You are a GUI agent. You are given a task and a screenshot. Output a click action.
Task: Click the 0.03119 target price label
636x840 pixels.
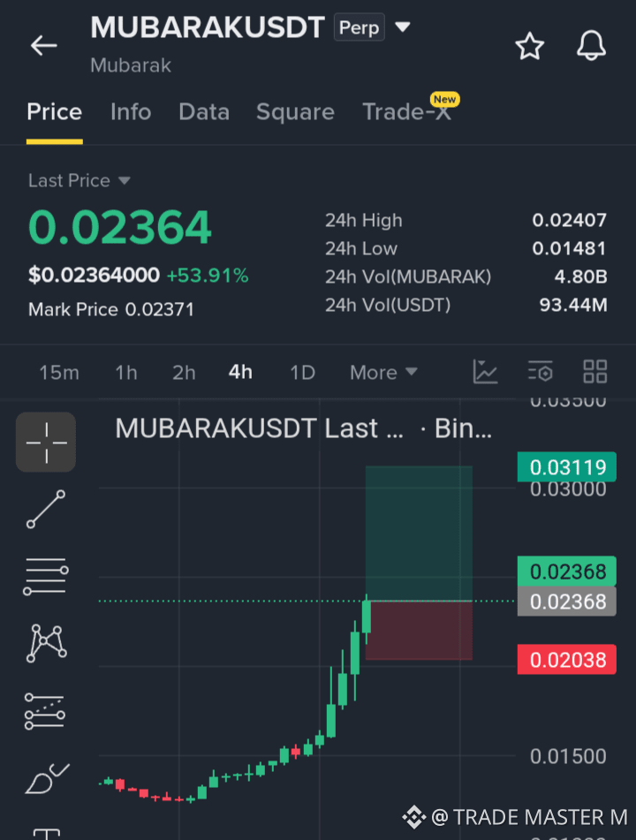point(567,467)
